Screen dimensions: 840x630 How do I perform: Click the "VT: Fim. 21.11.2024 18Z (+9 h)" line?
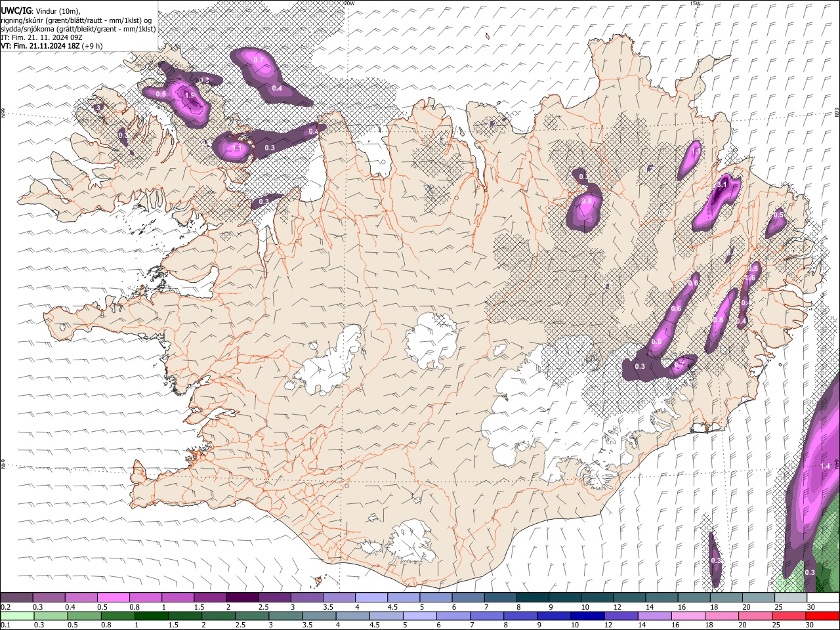click(x=52, y=46)
